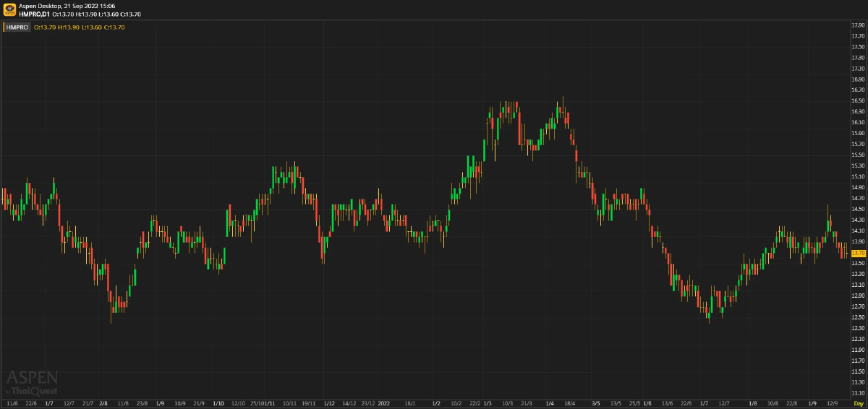This screenshot has height=409, width=868.
Task: Click the Aspen logo icon at top-left
Action: click(x=9, y=9)
